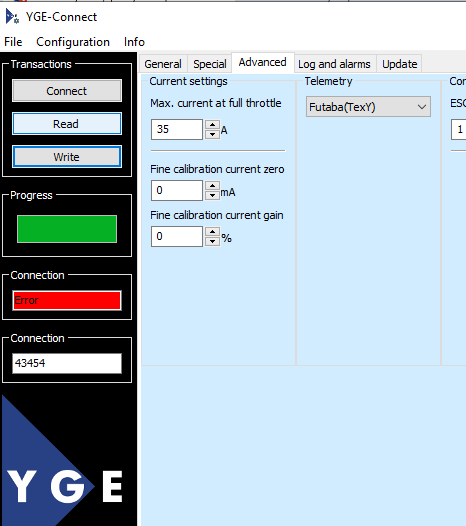This screenshot has width=466, height=526.
Task: Click the Write button
Action: coord(67,157)
